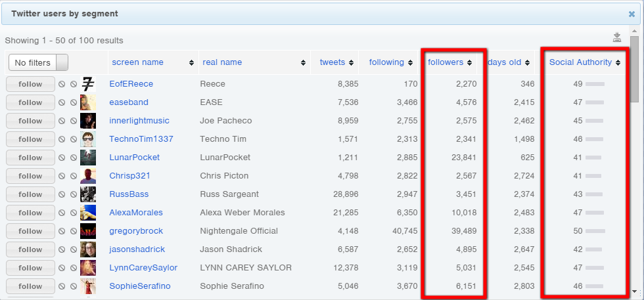The image size is (644, 300).
Task: Open TechnoTim1337 glasses avatar image
Action: [88, 140]
